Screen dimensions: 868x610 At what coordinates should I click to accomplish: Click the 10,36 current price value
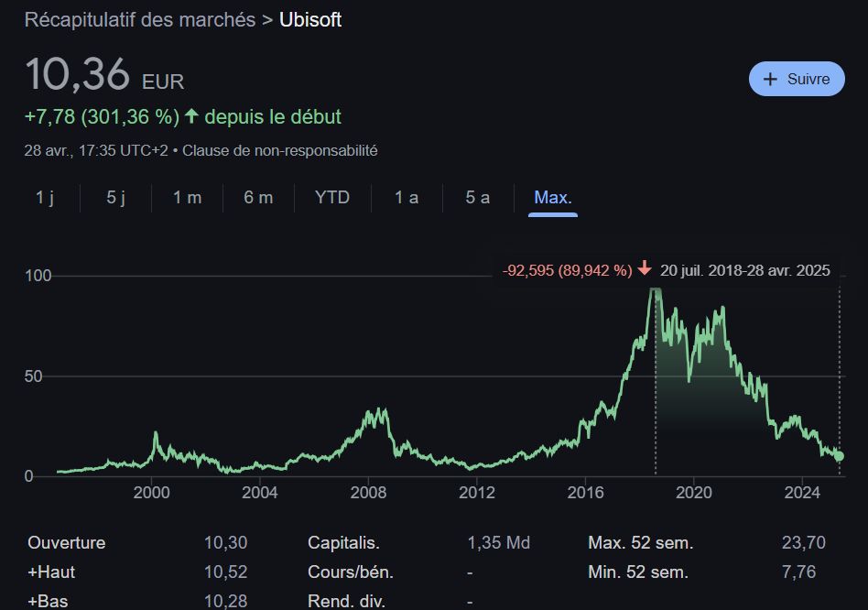(x=78, y=74)
